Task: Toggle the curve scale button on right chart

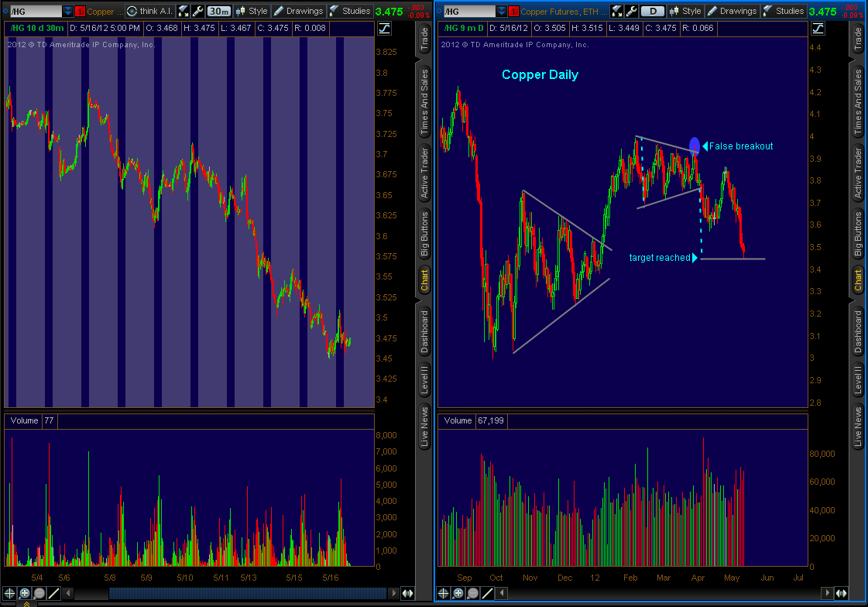Action: click(x=818, y=28)
